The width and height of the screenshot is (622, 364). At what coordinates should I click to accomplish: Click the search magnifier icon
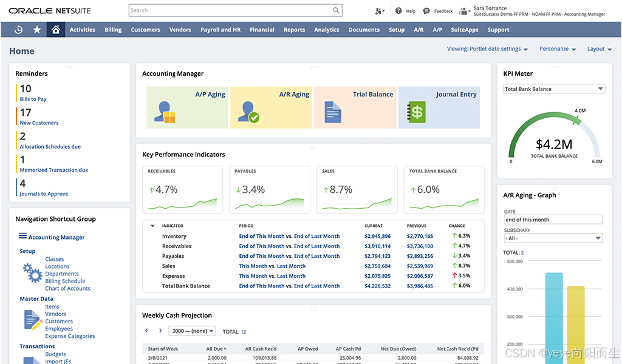coord(335,10)
